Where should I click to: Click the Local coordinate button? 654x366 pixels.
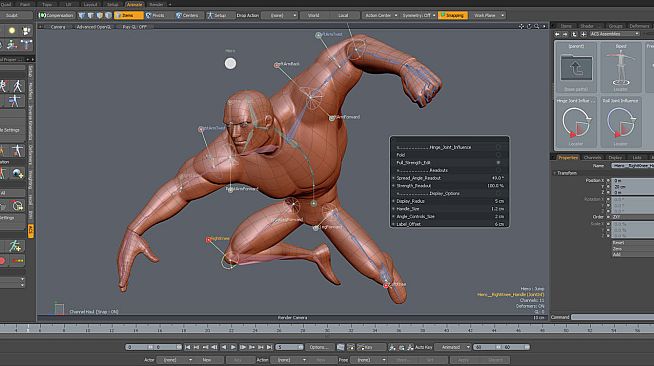[x=343, y=15]
